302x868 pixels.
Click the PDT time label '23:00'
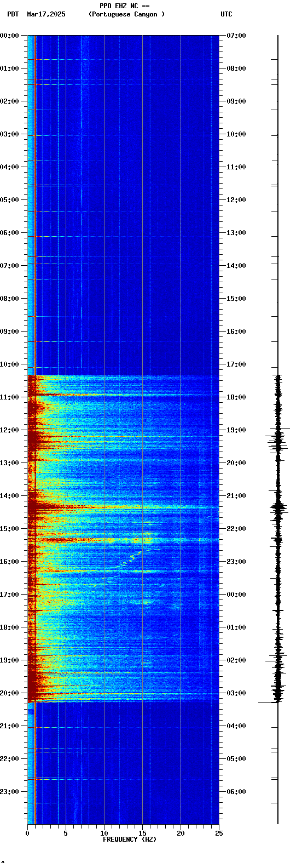click(9, 792)
